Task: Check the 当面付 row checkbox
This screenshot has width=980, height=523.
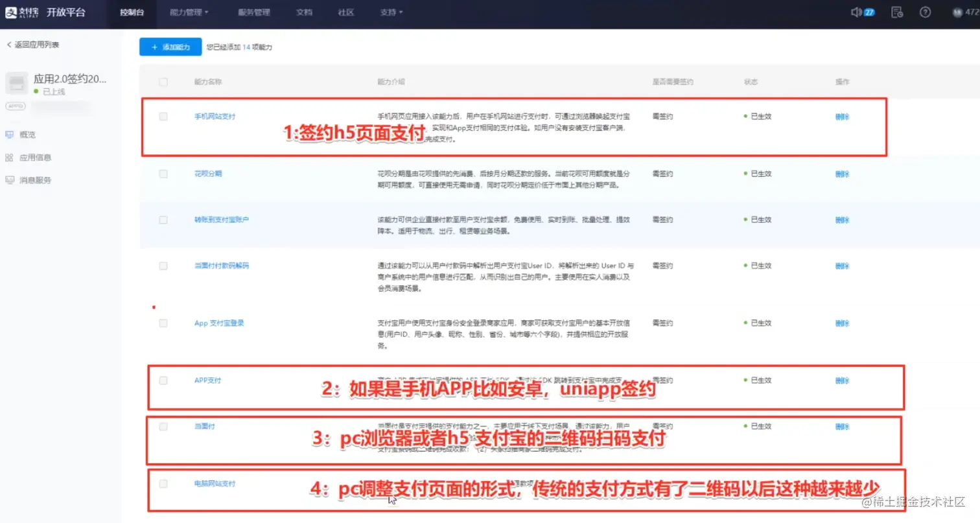Action: pos(163,426)
